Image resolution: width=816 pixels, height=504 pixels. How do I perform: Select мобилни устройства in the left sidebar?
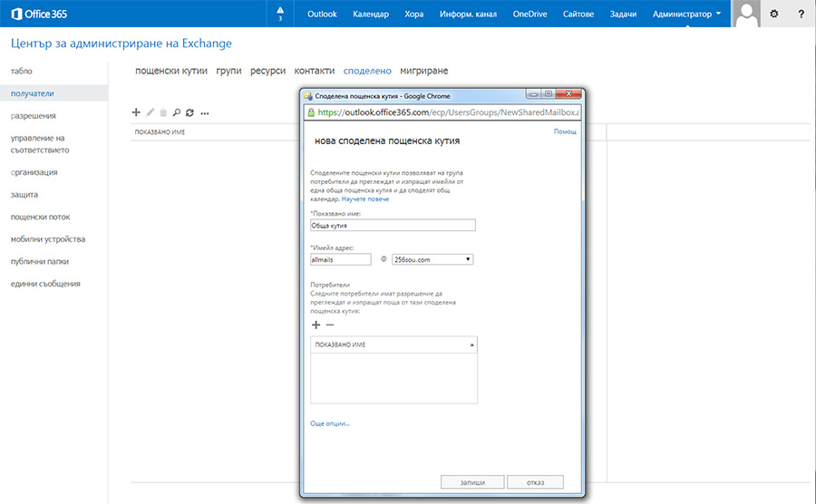(48, 239)
